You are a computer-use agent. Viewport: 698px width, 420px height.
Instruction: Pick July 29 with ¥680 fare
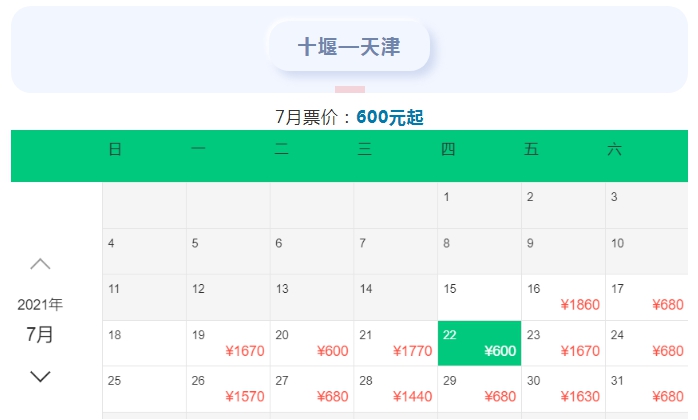click(x=479, y=389)
